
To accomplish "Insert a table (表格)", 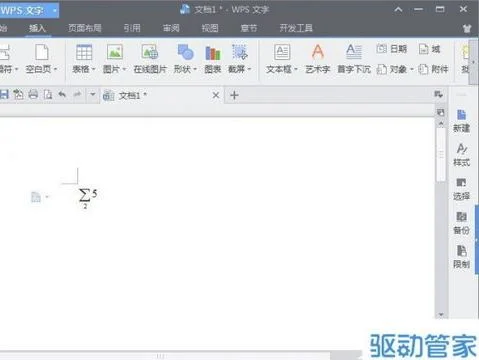I will pos(84,59).
